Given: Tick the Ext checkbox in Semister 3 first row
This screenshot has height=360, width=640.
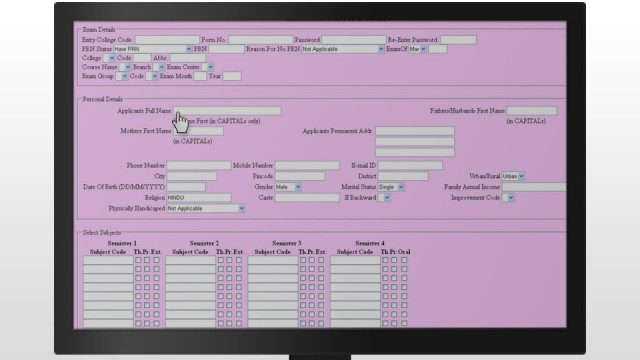Looking at the screenshot, I should pyautogui.click(x=321, y=260).
